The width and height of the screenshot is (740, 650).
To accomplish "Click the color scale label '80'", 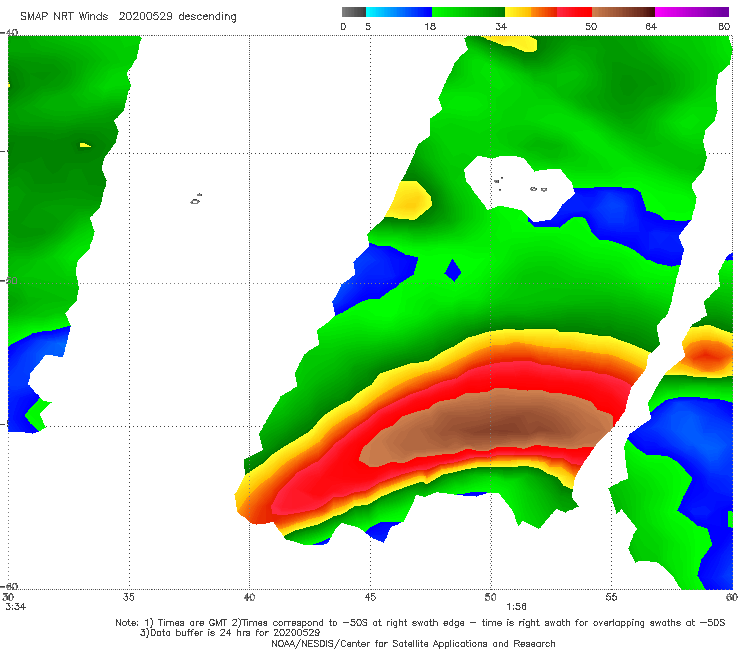I will [x=724, y=27].
